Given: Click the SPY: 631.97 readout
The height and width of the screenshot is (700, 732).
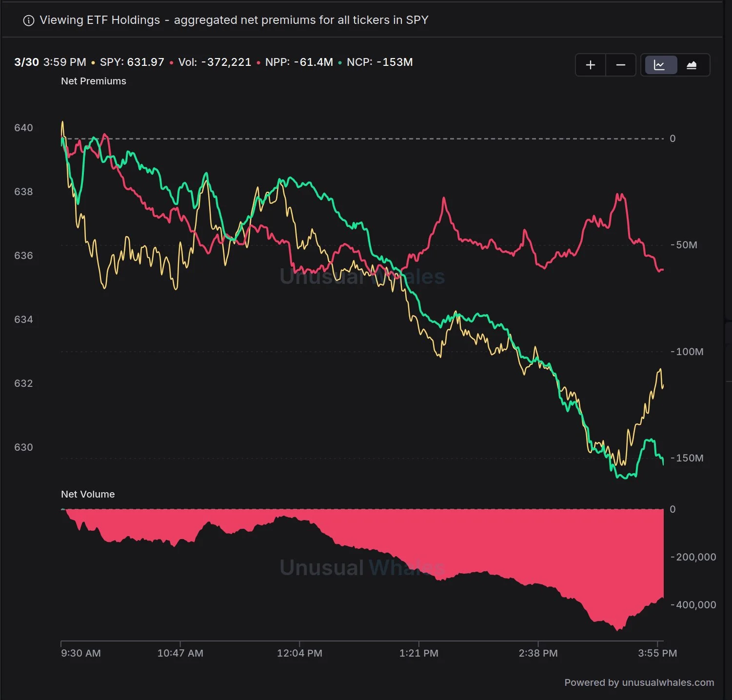Looking at the screenshot, I should point(132,62).
